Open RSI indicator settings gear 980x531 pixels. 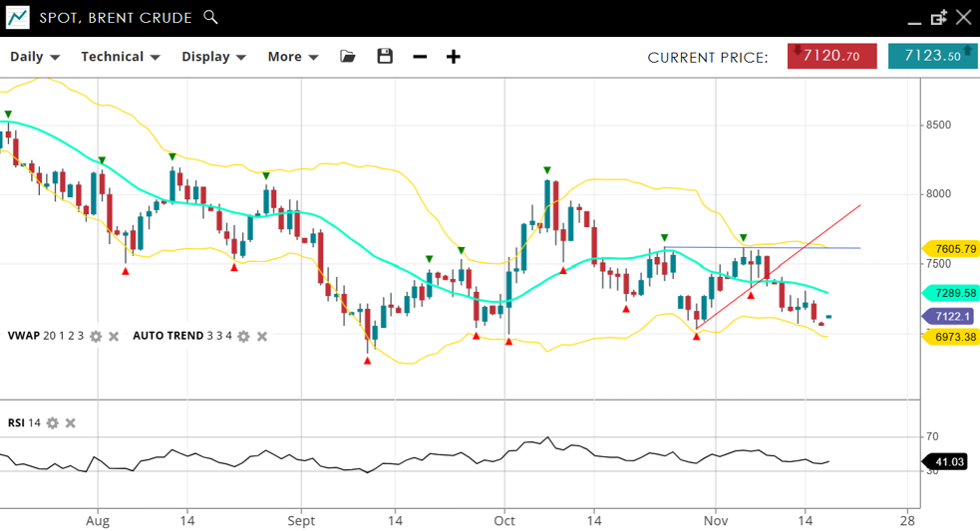coord(53,423)
